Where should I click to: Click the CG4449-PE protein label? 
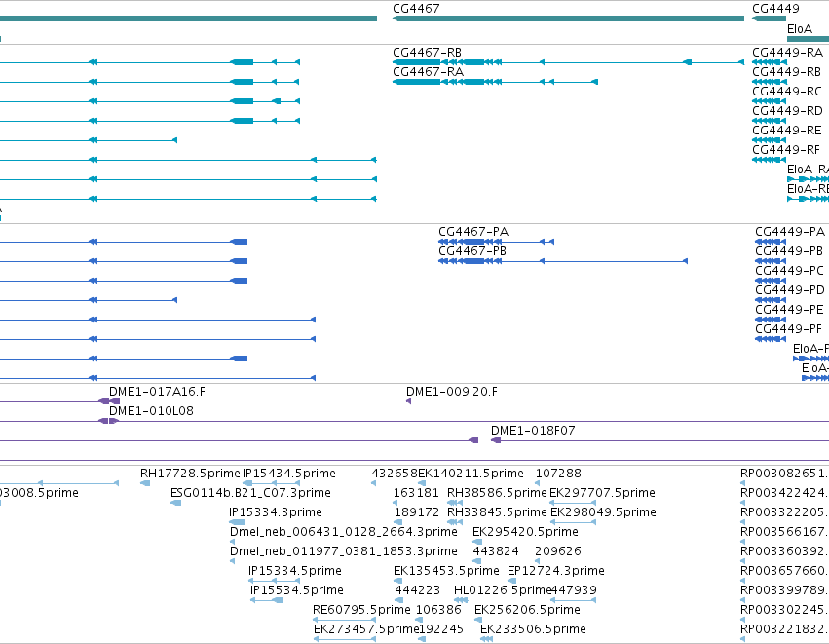tap(789, 310)
